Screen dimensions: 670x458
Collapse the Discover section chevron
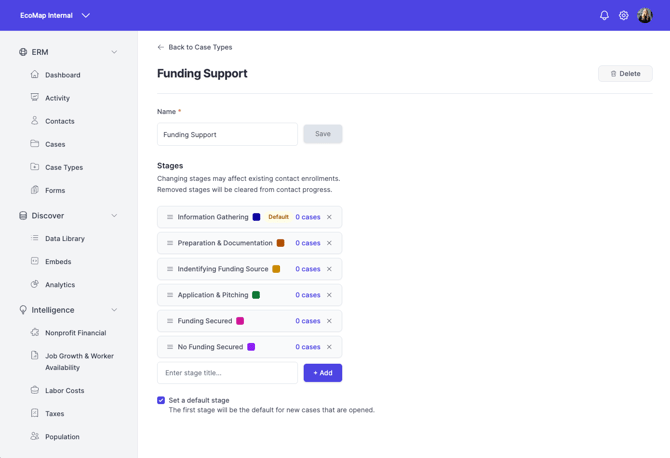click(x=114, y=216)
